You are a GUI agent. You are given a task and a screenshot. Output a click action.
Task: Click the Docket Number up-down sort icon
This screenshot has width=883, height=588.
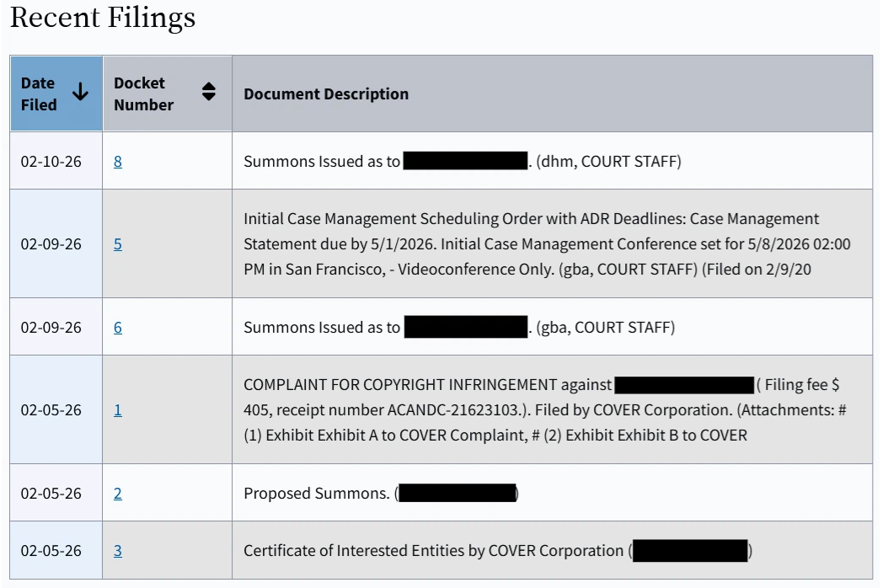(x=209, y=94)
